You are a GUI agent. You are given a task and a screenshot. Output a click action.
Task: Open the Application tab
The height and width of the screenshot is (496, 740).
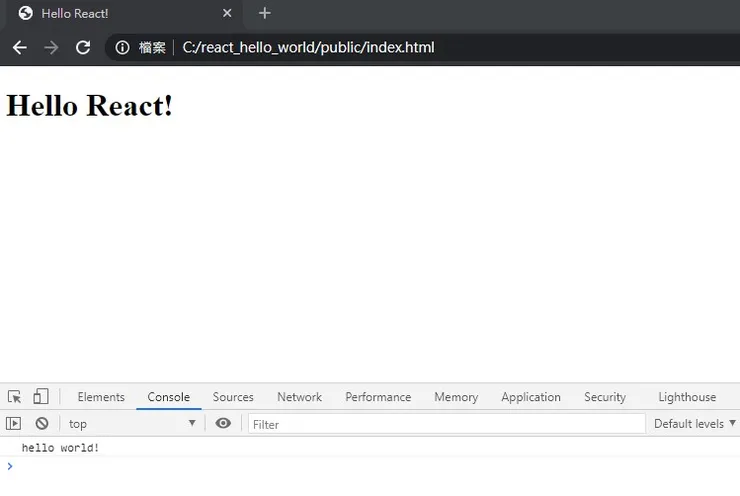coord(531,397)
